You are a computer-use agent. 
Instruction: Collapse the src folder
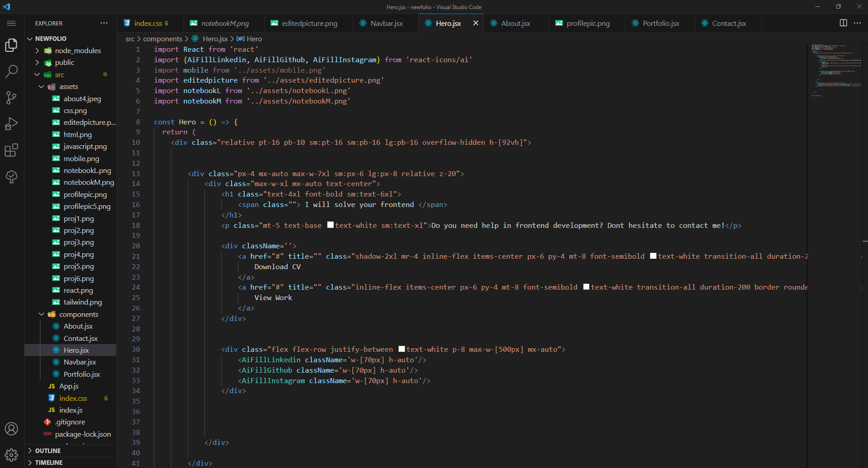tap(37, 75)
